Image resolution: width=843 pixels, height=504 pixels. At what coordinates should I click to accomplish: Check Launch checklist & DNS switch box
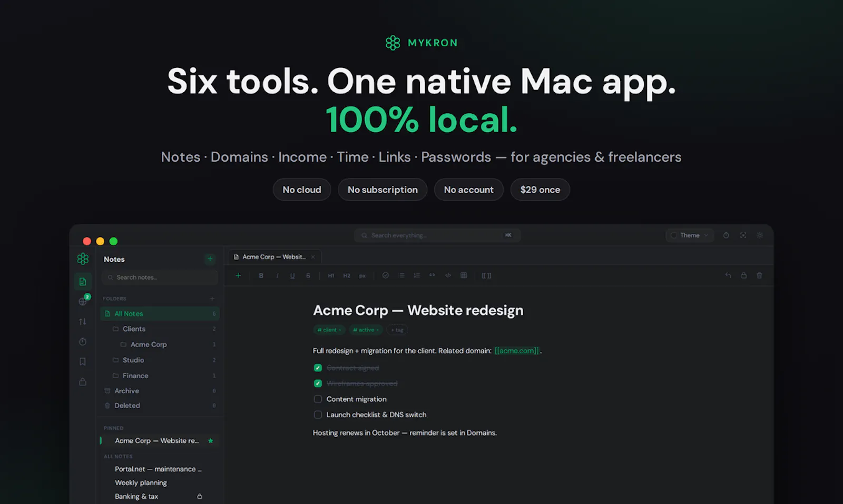point(318,414)
